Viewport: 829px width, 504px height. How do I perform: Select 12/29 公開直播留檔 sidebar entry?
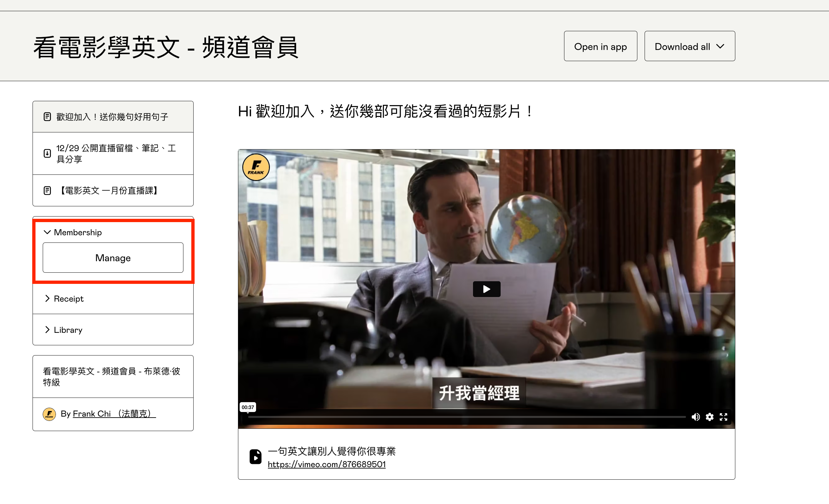coord(115,153)
